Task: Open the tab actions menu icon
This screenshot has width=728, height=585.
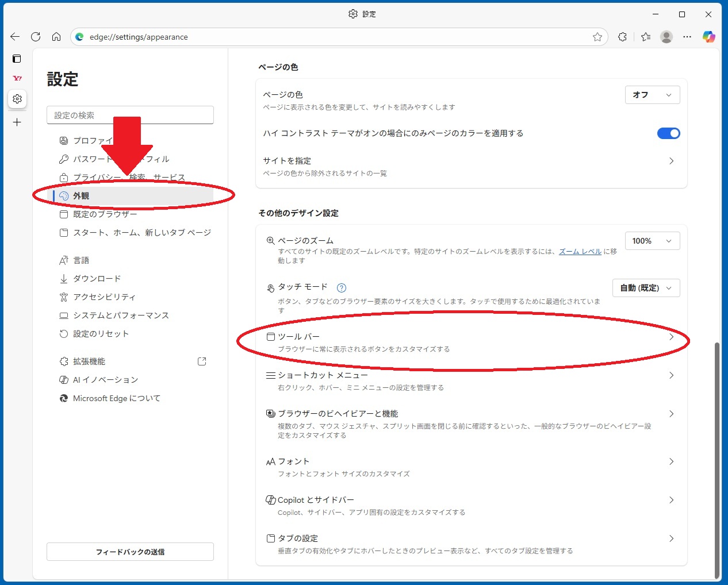Action: pos(17,59)
